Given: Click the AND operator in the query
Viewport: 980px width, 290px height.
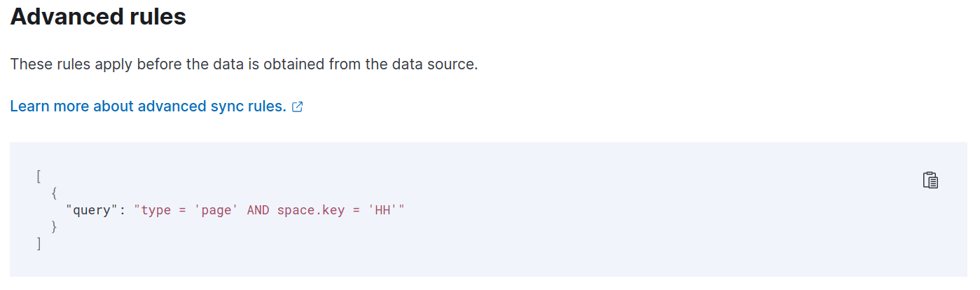Looking at the screenshot, I should [x=258, y=210].
